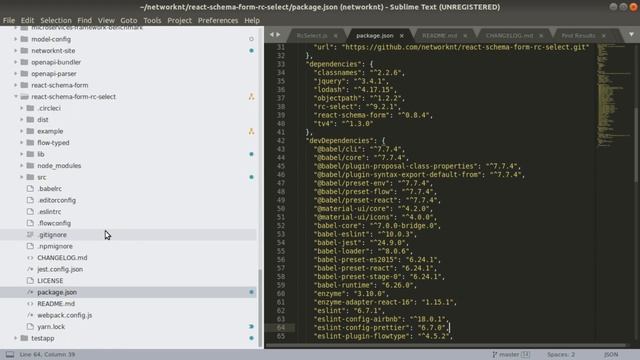Expand the testapp folder

(16, 338)
